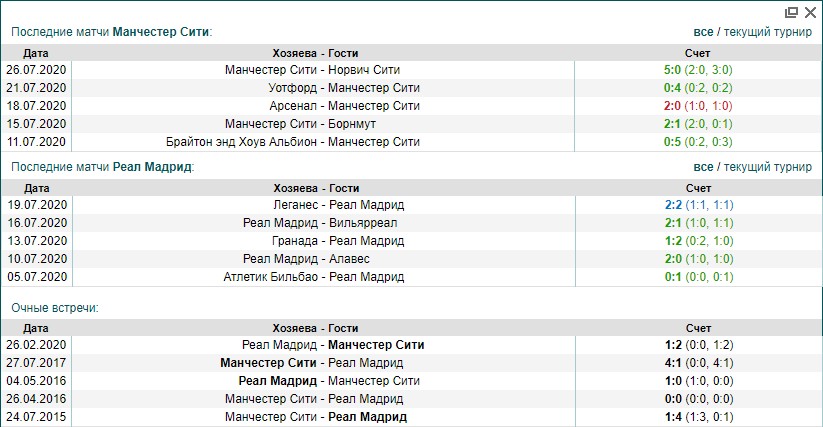
Task: Open Реал Мадрид - Вильярреал match
Action: 322,223
